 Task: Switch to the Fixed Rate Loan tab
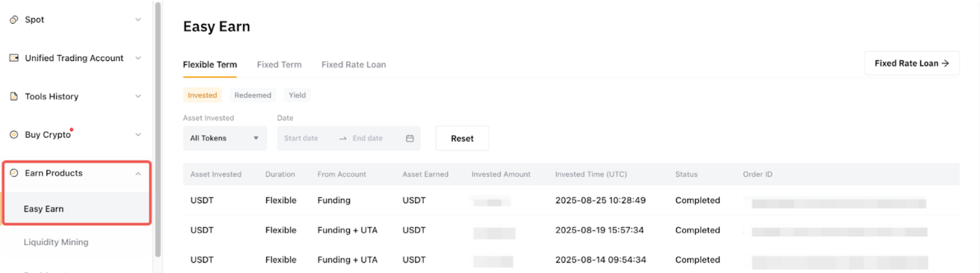[353, 64]
